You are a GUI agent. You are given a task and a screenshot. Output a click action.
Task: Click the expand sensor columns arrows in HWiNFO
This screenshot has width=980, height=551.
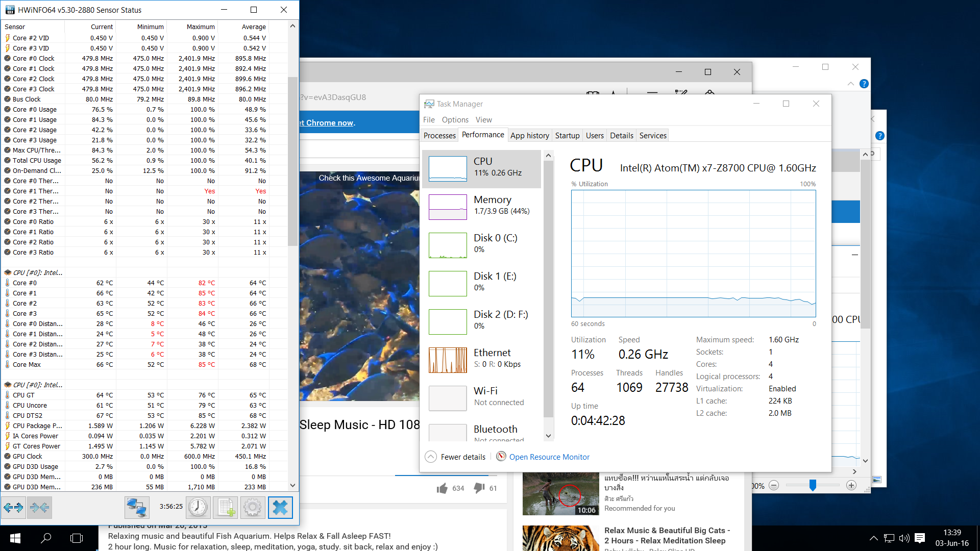[x=13, y=508]
